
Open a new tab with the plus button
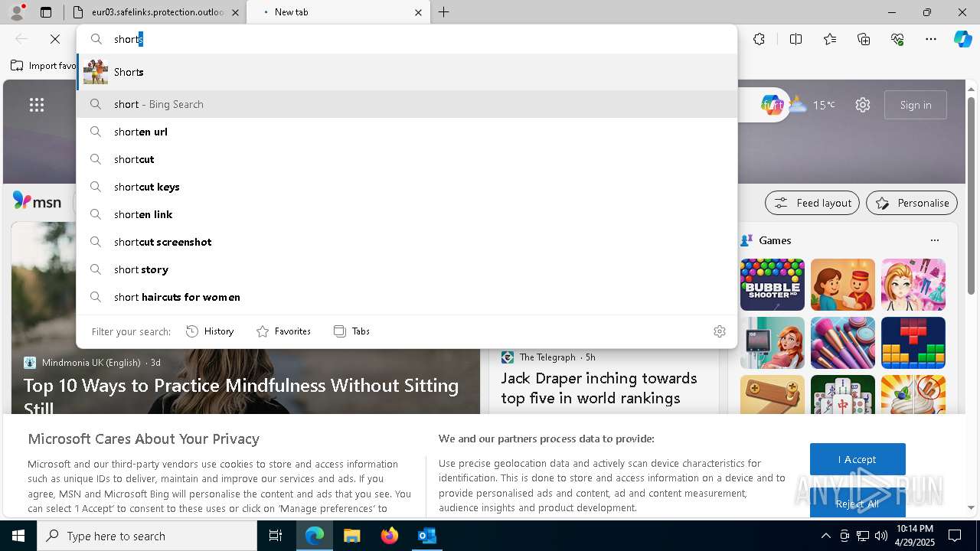(x=444, y=12)
